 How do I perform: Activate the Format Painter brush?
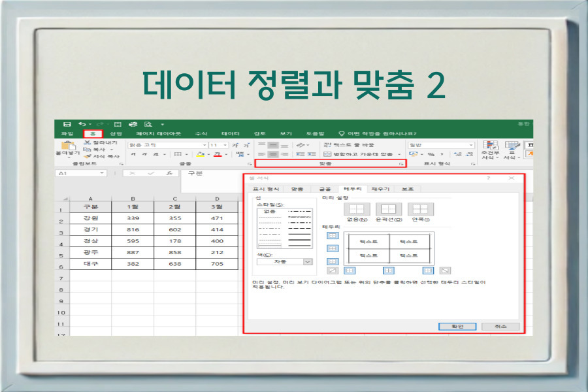pos(88,156)
